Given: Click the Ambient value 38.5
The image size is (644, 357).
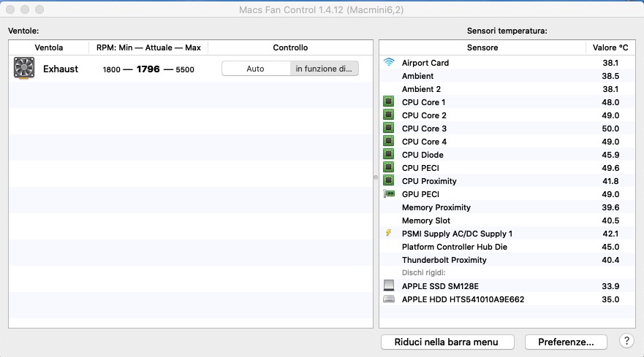Looking at the screenshot, I should (x=610, y=76).
